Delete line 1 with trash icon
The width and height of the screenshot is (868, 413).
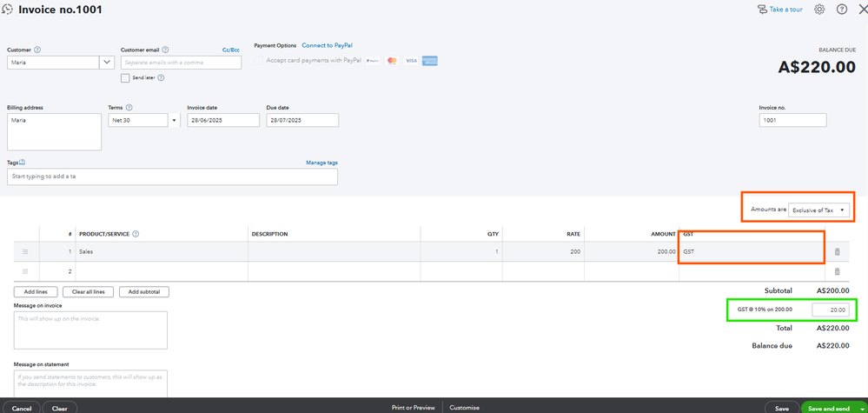(837, 252)
